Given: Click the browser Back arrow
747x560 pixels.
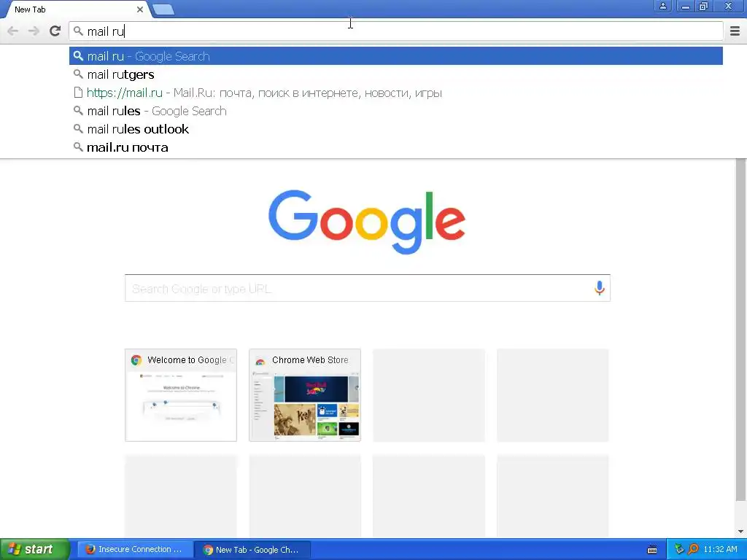Looking at the screenshot, I should (x=13, y=31).
